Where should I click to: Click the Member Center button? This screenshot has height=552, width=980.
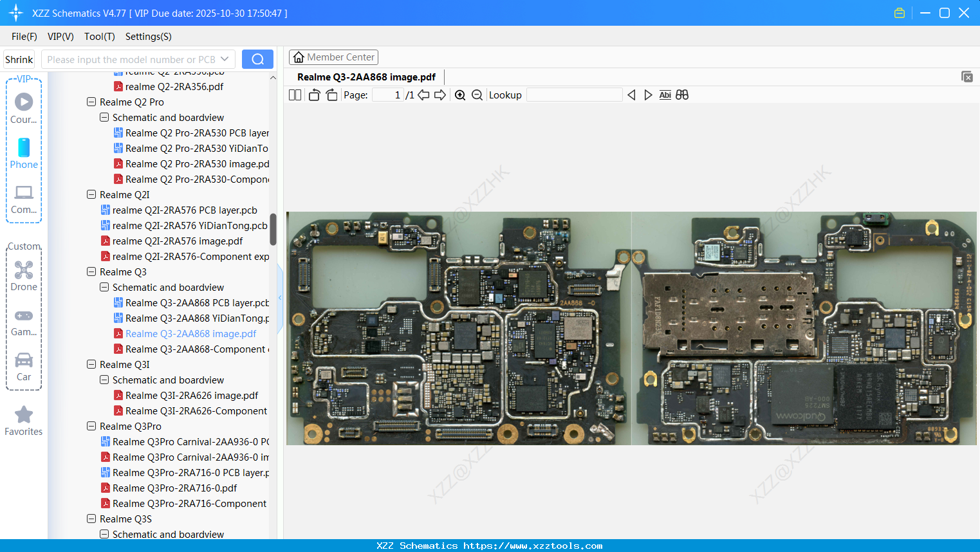click(333, 57)
